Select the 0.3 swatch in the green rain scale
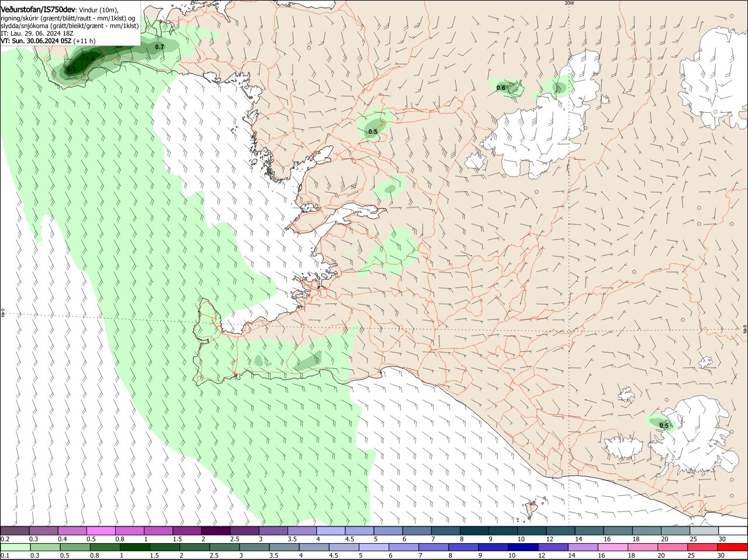748x560 pixels. coord(45,548)
